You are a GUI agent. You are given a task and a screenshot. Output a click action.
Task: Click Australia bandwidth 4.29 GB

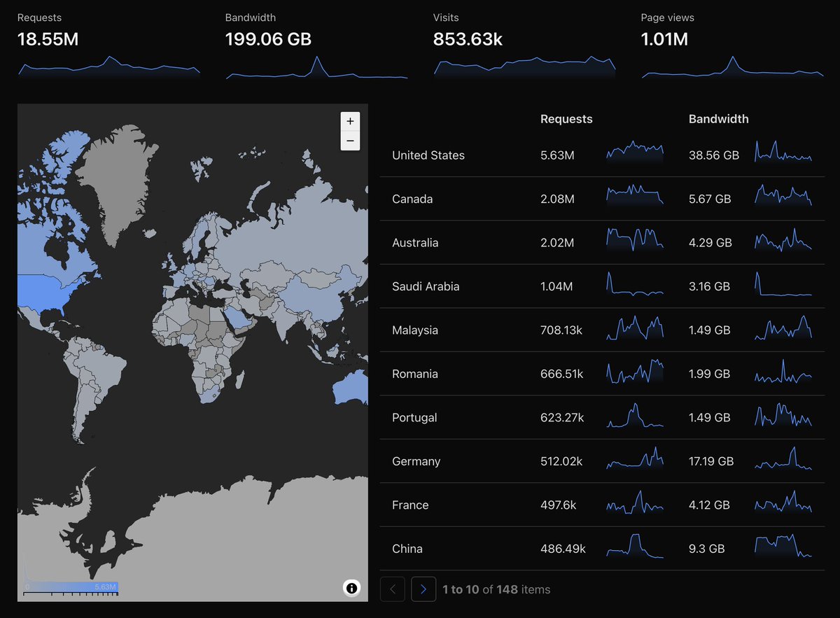[x=710, y=243]
